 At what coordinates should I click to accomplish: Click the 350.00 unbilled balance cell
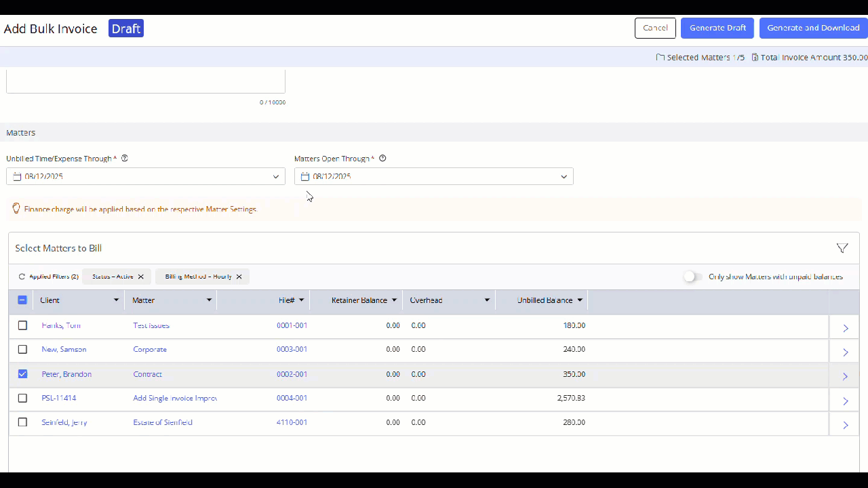click(x=574, y=373)
